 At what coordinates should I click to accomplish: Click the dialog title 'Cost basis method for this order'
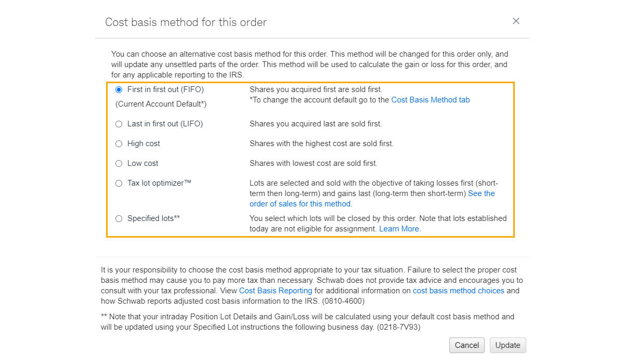(186, 22)
